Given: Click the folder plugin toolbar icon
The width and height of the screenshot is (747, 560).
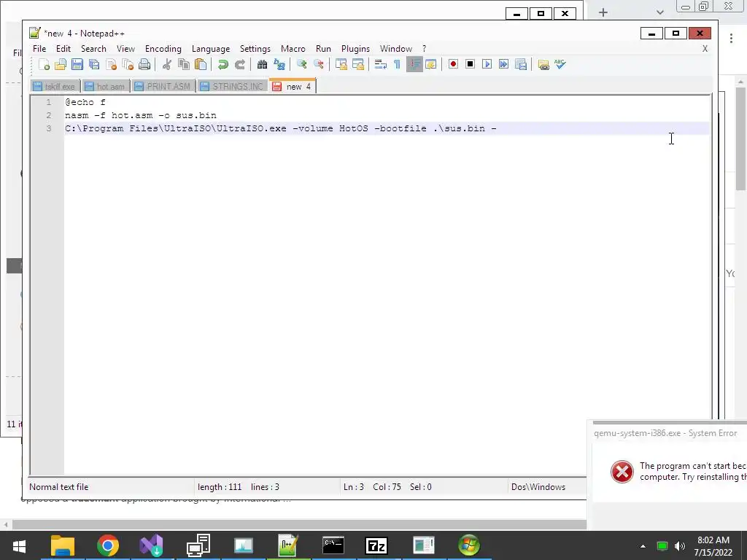Looking at the screenshot, I should point(543,64).
